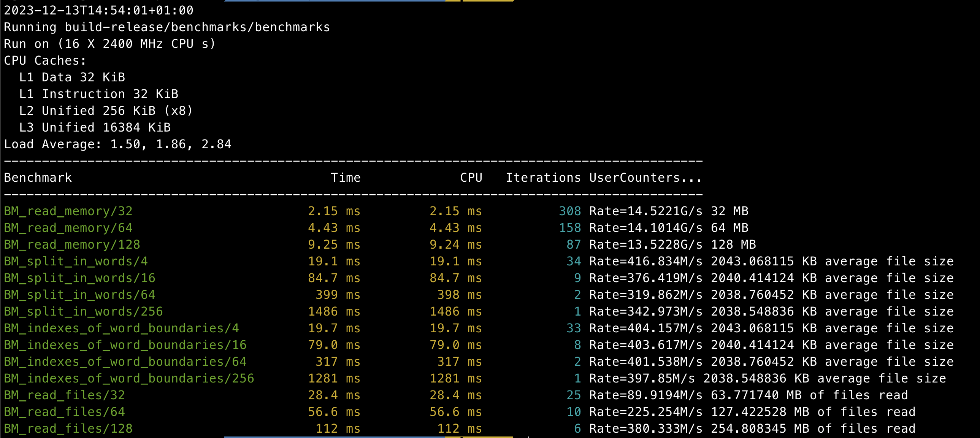
Task: Click benchmark name BM_indexes_of_word_boundaries/256
Action: [x=129, y=379]
